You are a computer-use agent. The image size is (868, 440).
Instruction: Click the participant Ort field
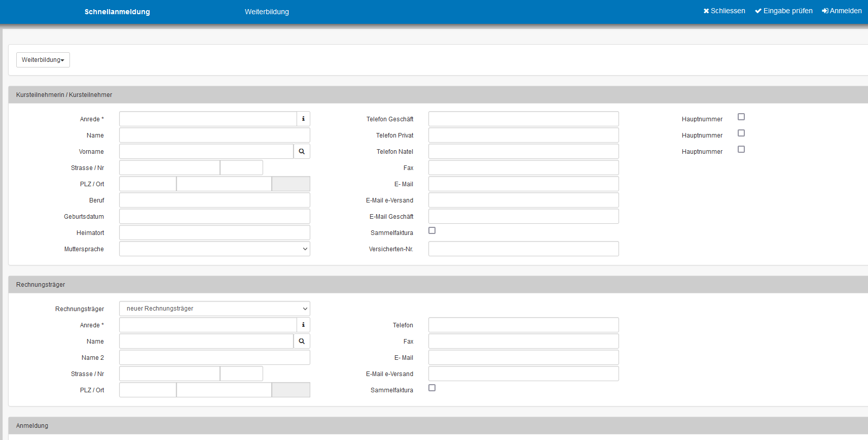tap(224, 184)
